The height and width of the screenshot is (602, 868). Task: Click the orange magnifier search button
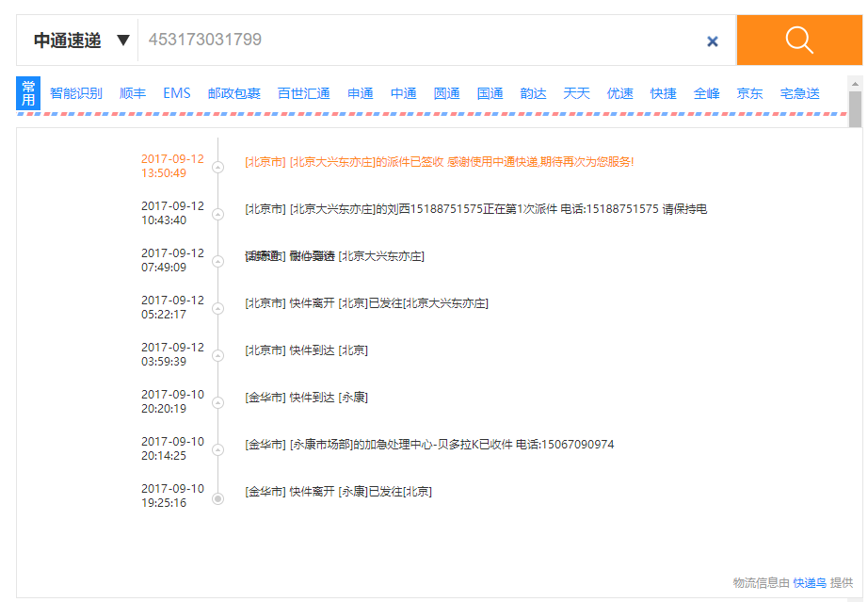(x=799, y=40)
